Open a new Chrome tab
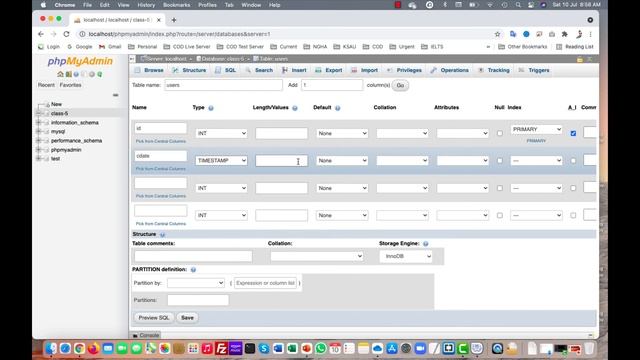The image size is (640, 360). point(174,20)
